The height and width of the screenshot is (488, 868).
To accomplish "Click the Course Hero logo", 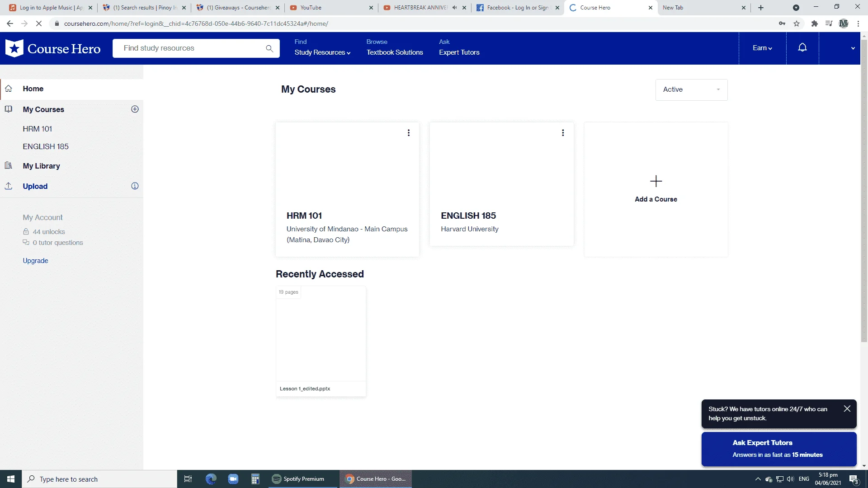I will [53, 48].
